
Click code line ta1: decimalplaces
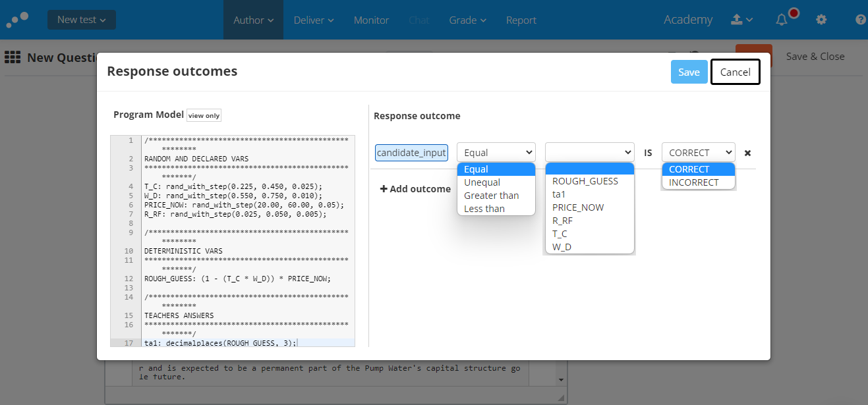click(x=220, y=343)
